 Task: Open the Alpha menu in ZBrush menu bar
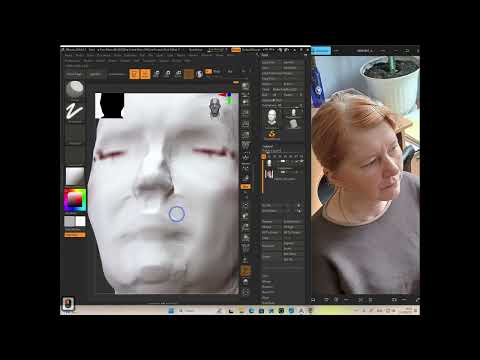point(68,55)
